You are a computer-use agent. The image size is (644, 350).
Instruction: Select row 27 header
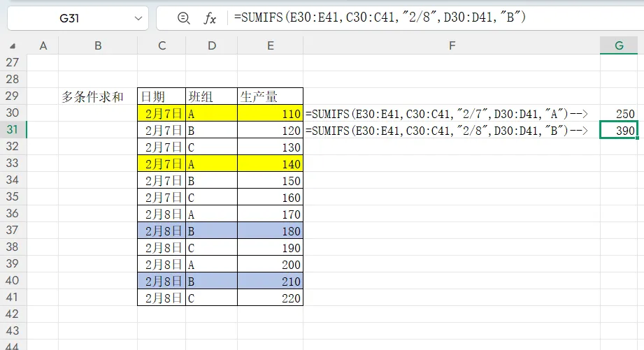pos(13,62)
